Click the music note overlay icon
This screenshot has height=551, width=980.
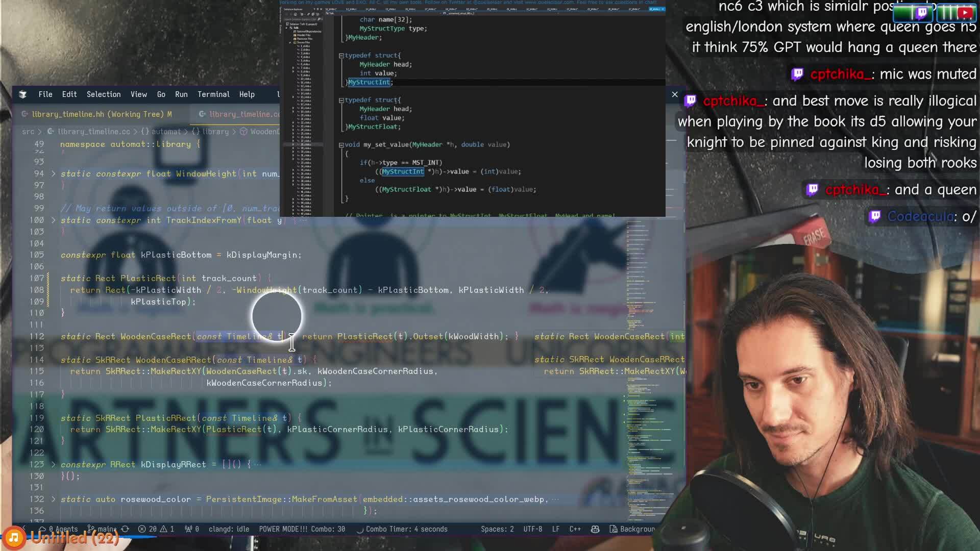point(14,538)
